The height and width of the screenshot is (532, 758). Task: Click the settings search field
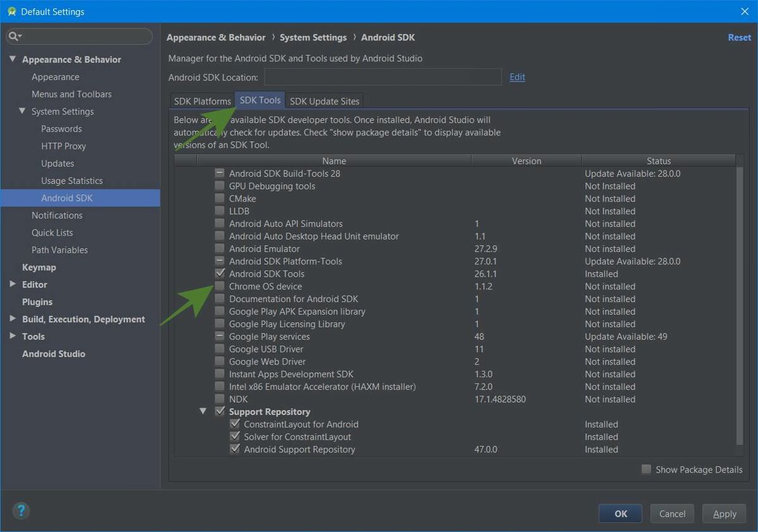(79, 37)
